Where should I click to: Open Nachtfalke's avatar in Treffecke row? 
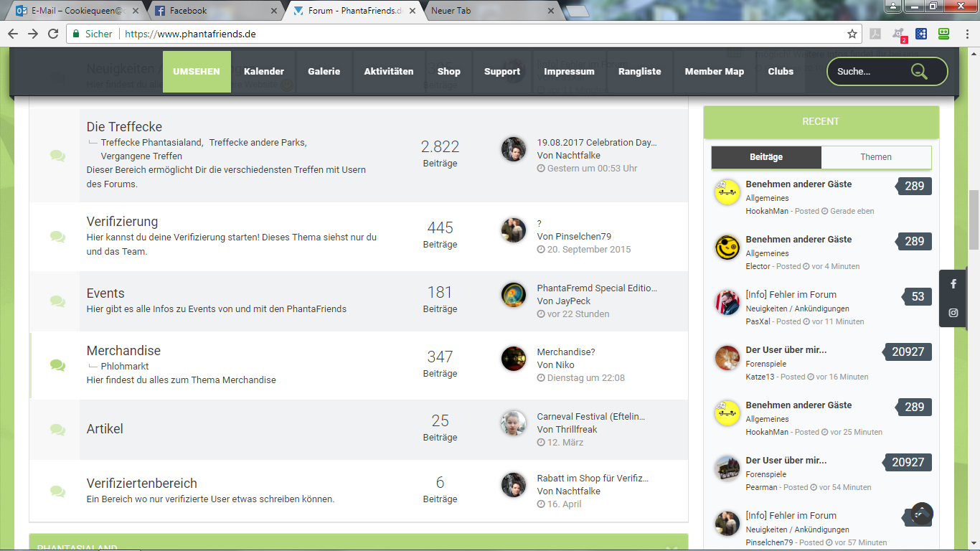(513, 149)
